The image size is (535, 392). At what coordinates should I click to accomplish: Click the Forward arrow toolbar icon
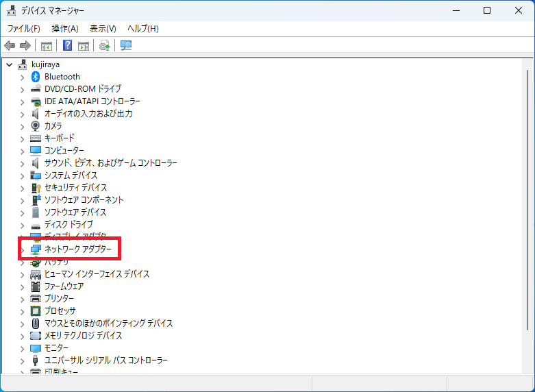(25, 45)
